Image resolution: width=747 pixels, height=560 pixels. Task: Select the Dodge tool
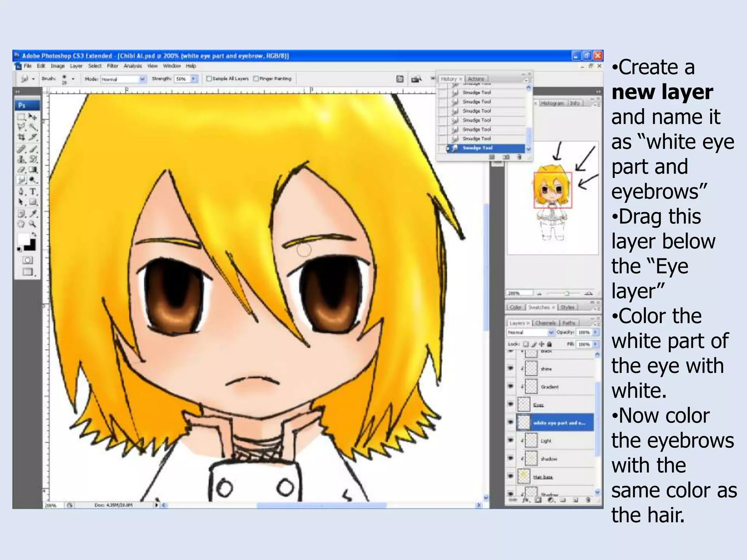click(33, 180)
